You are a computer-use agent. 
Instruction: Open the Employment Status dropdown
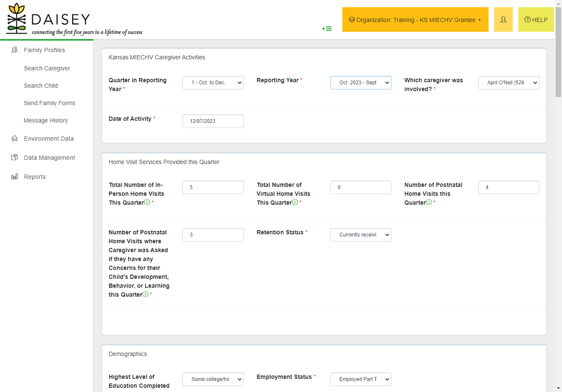click(x=361, y=379)
